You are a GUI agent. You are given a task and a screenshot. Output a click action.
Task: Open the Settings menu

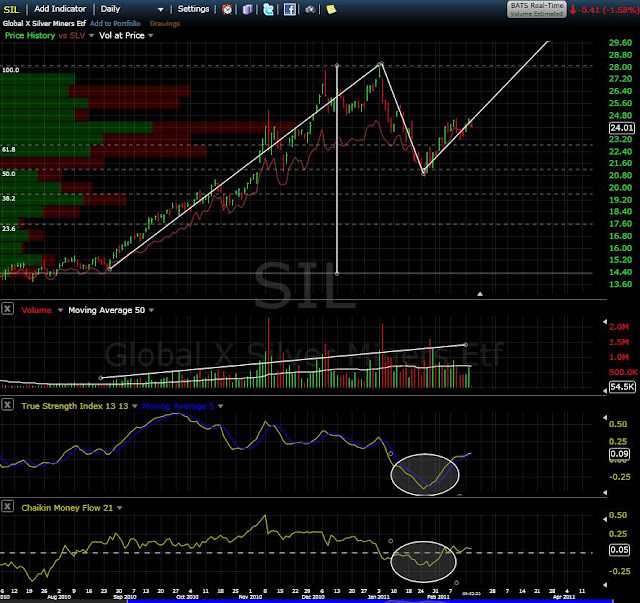[193, 9]
